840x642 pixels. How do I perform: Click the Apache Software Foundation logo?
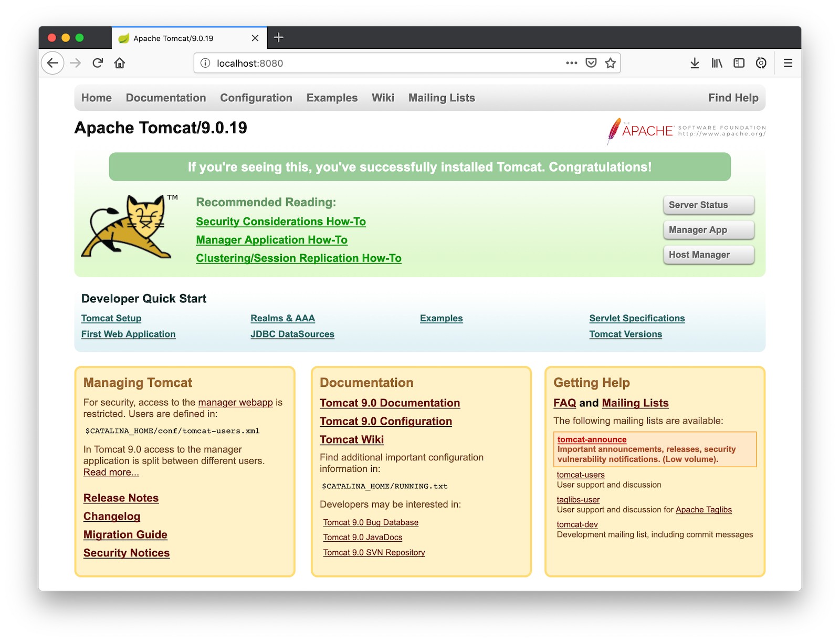(686, 131)
